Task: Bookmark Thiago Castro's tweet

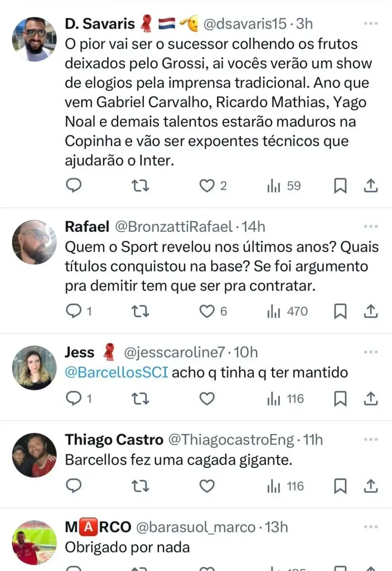Action: tap(340, 486)
